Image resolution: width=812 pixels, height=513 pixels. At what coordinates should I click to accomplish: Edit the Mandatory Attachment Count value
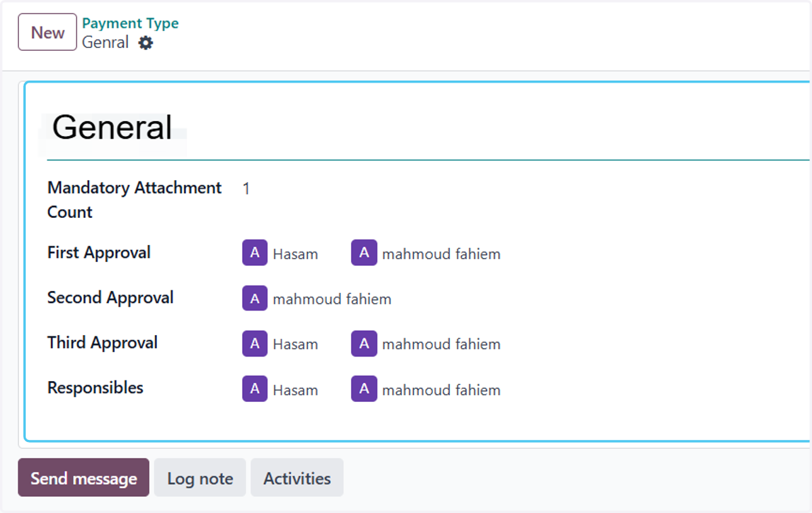246,189
